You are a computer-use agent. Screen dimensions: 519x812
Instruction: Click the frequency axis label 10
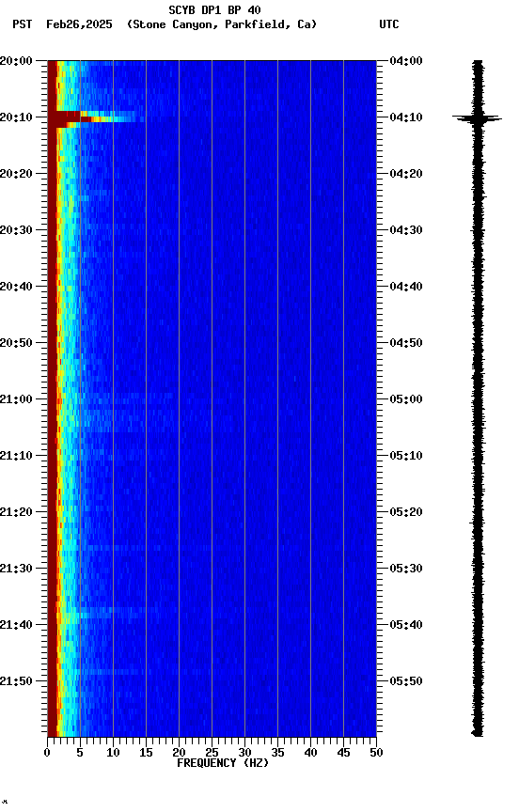pos(113,753)
